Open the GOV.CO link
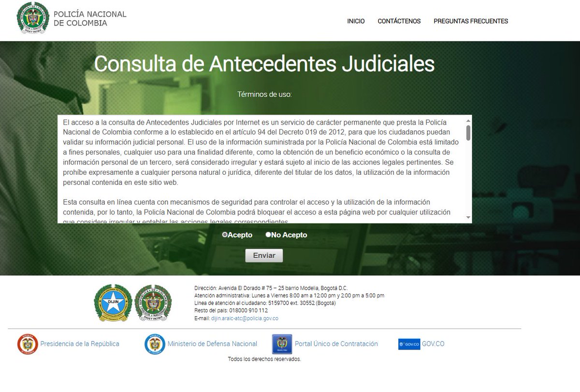The image size is (580, 392). [x=434, y=344]
